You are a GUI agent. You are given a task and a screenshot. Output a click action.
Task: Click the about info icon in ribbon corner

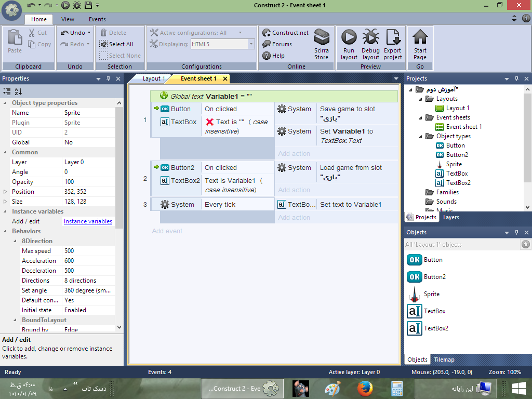[x=526, y=18]
